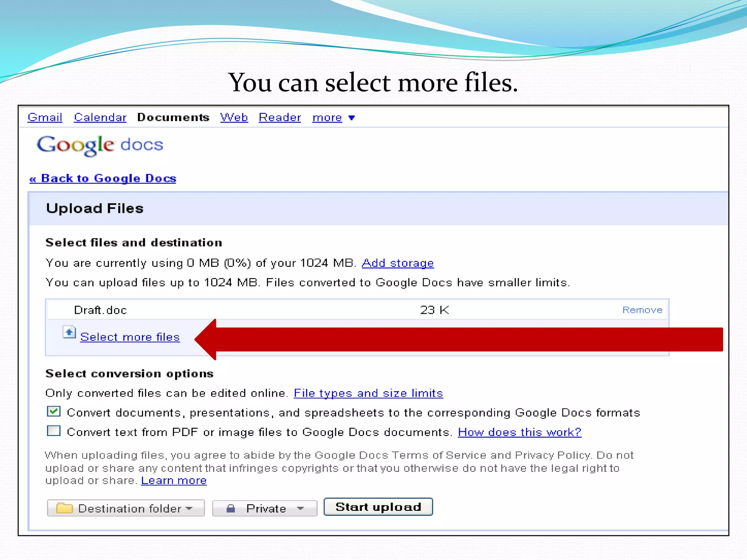Viewport: 747px width, 560px height.
Task: Click the Upload Files heading
Action: (x=95, y=208)
